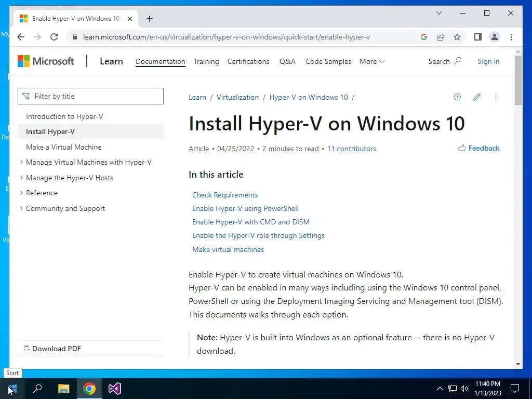This screenshot has height=399, width=532.
Task: Open the Learn home link
Action: 111,61
